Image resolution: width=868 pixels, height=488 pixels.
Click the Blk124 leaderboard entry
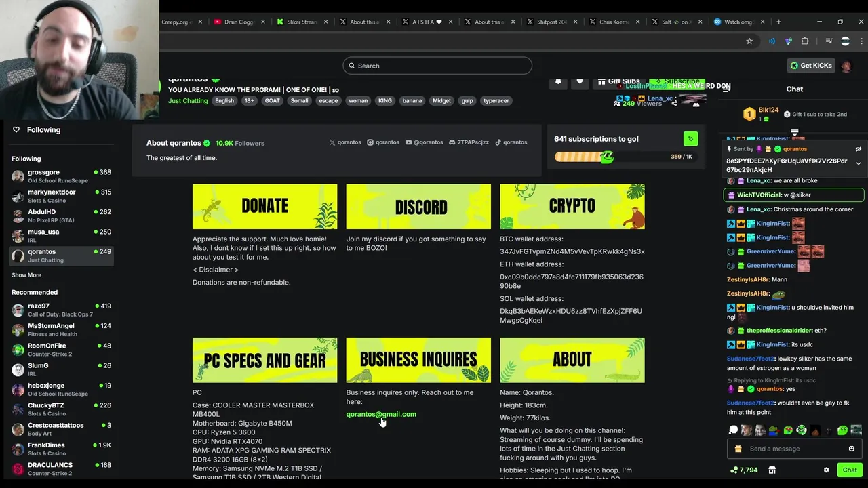(x=762, y=114)
